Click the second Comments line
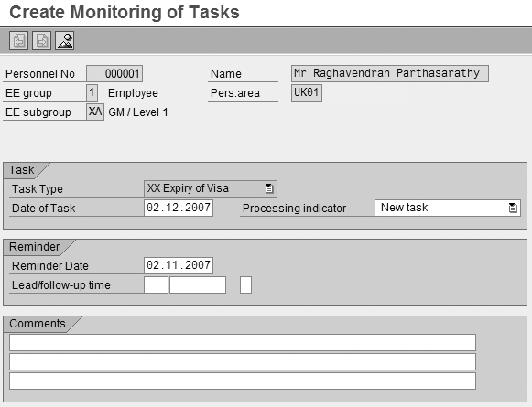The height and width of the screenshot is (407, 532). click(x=243, y=362)
